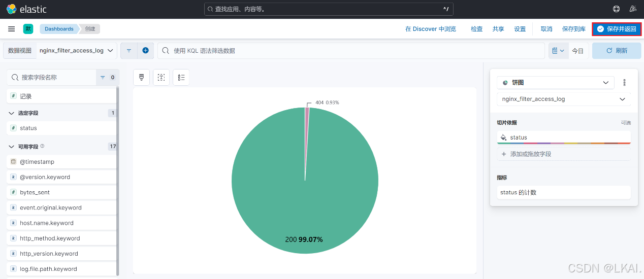Open the layer data view nginx_filter_access_log dropdown
Viewport: 644px width, 279px height.
564,99
